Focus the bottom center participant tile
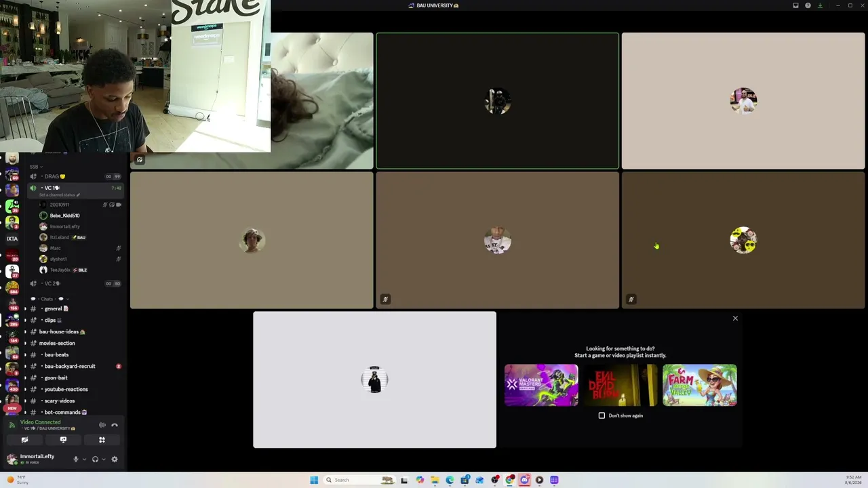The height and width of the screenshot is (488, 868). point(374,380)
